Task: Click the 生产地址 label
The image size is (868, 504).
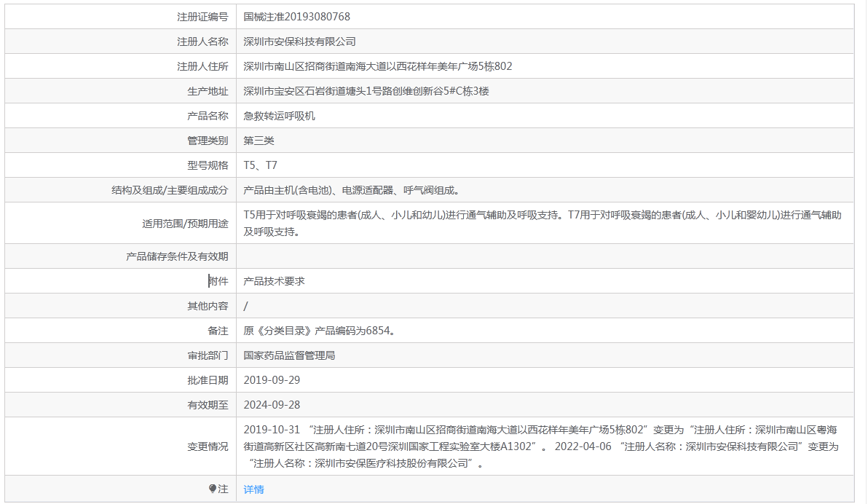Action: click(x=208, y=91)
